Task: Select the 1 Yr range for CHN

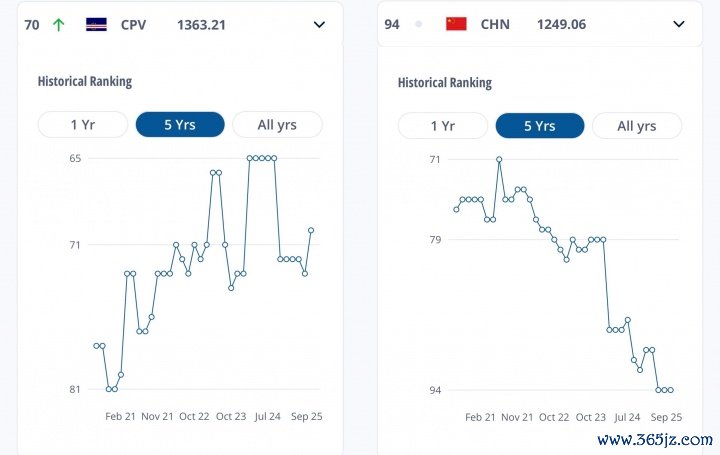Action: (442, 126)
